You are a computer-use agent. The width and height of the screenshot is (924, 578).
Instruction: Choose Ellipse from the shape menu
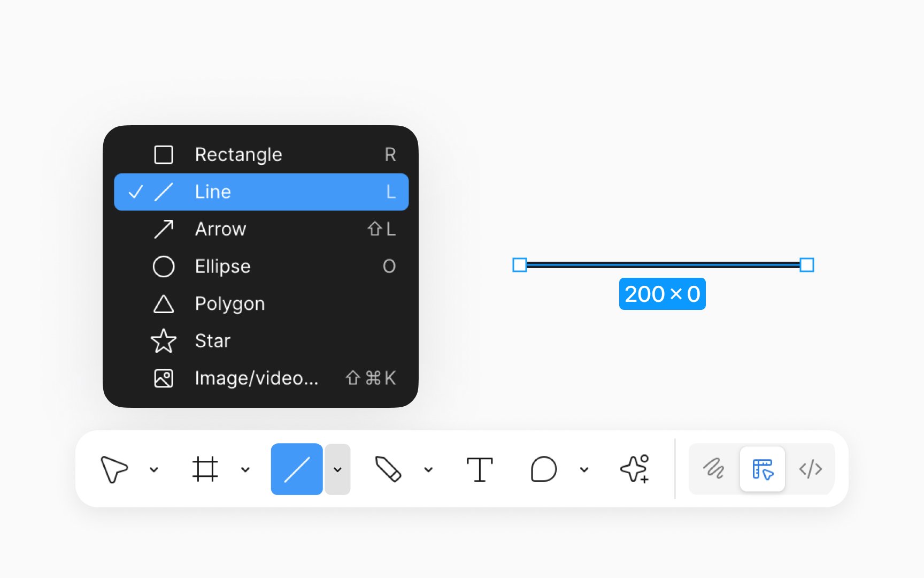click(261, 267)
